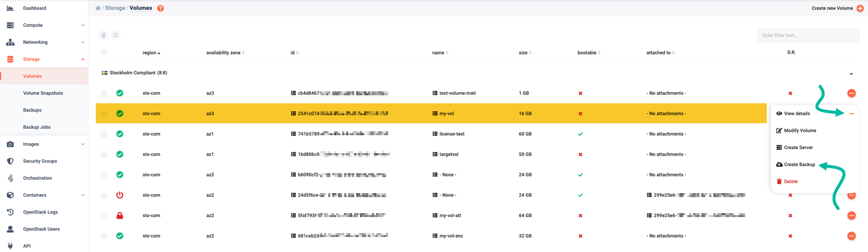Click the Sweden flag icon in group header
The height and width of the screenshot is (252, 868).
tap(105, 73)
